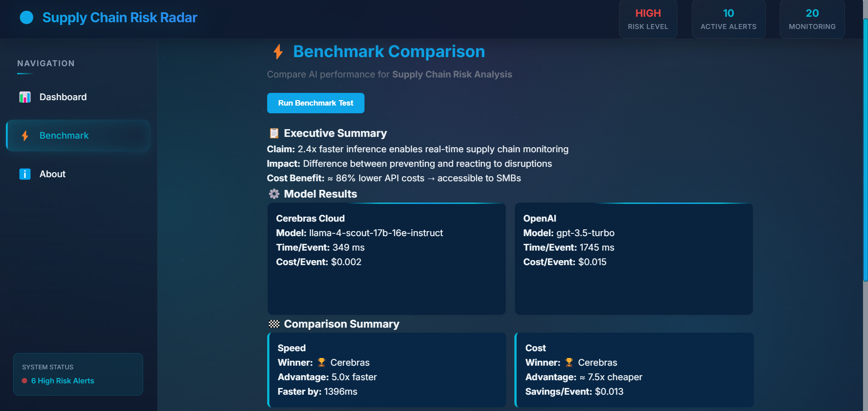
Task: Click the lightning icon beside Benchmark Comparison heading
Action: [278, 52]
